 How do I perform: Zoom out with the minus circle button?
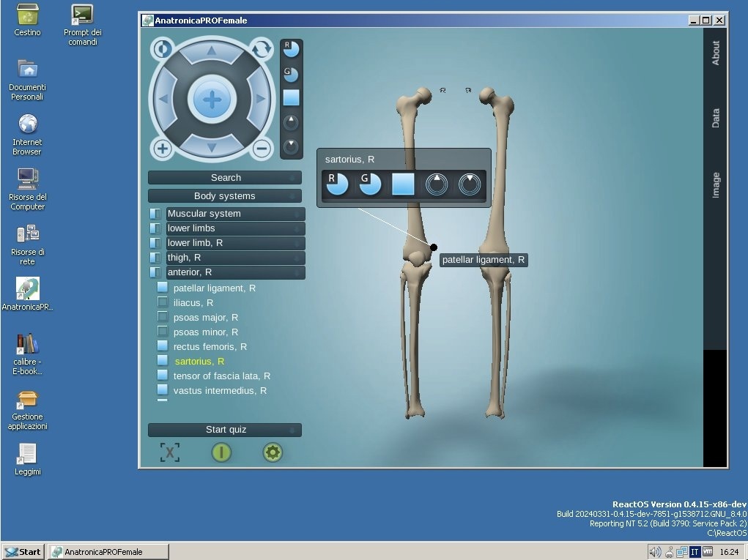(x=262, y=148)
